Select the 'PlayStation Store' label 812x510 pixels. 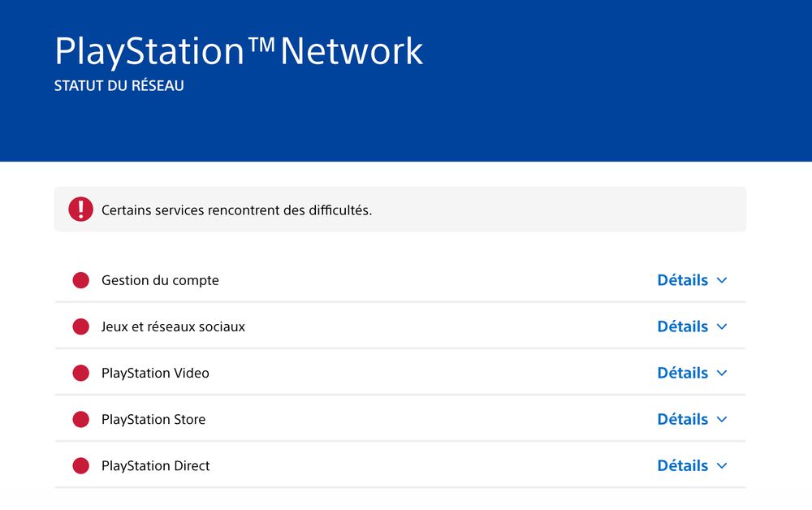[x=153, y=419]
